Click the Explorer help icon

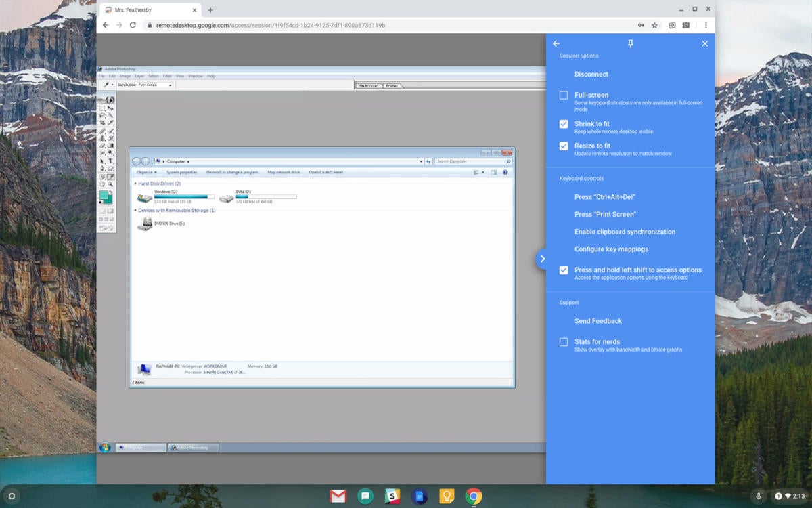[505, 172]
